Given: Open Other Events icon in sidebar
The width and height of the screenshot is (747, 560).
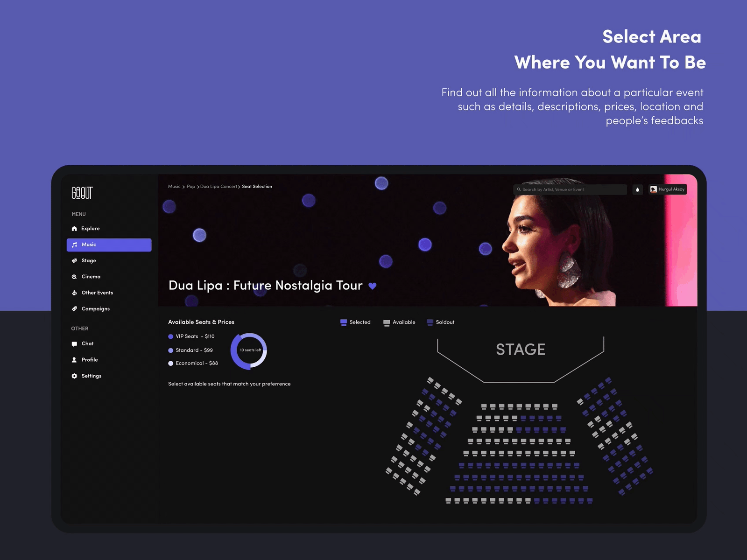Looking at the screenshot, I should coord(74,293).
